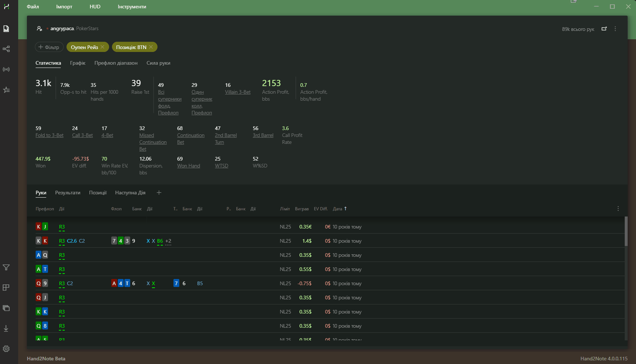
Task: Click the hands list vertical scrollbar
Action: point(626,231)
